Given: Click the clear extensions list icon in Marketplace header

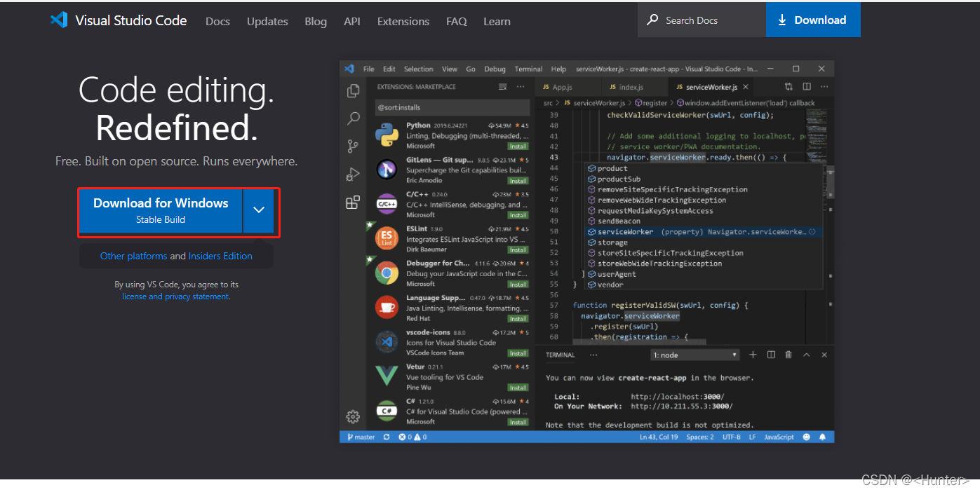Looking at the screenshot, I should pos(502,87).
